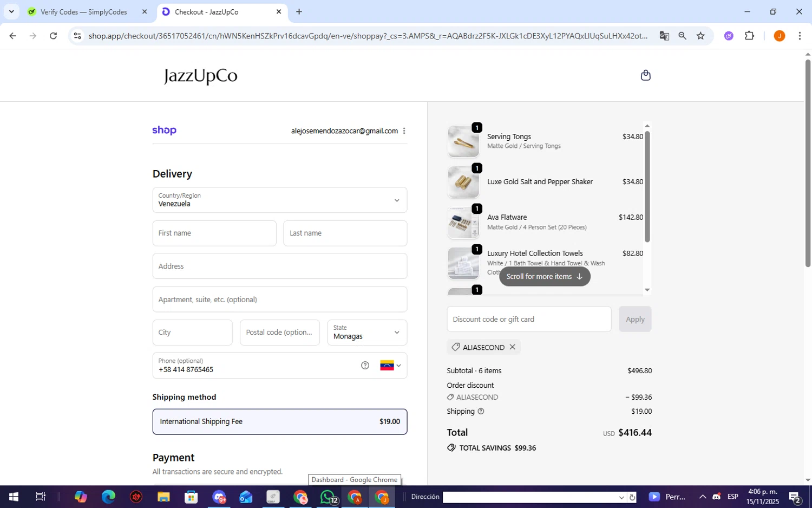Open the Copilot taskbar icon
This screenshot has height=508, width=812.
(x=81, y=497)
